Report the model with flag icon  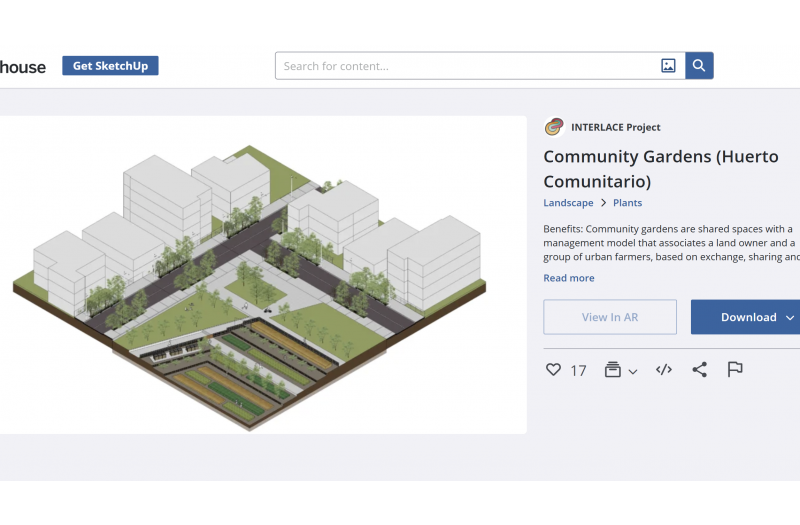point(735,369)
